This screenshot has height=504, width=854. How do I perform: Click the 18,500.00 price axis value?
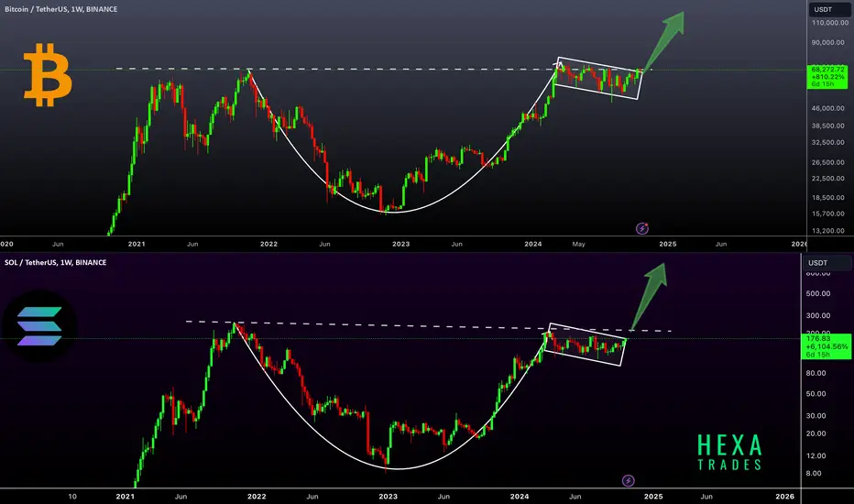[x=828, y=198]
